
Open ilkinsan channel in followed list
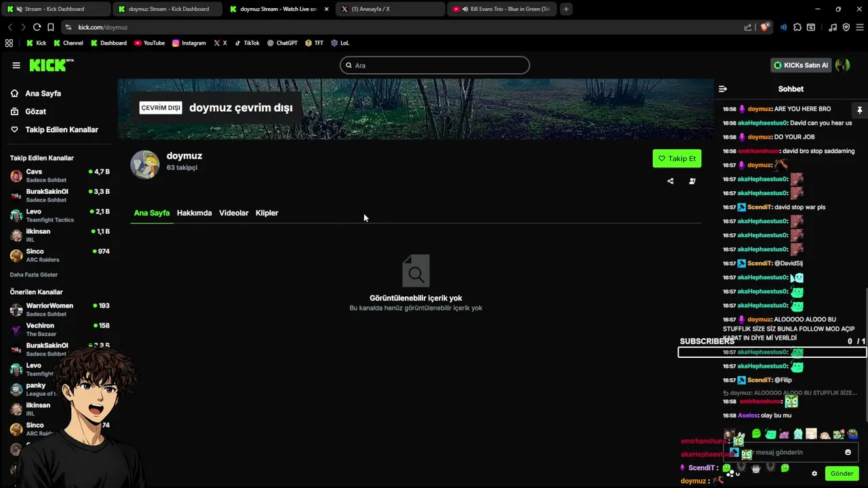click(x=60, y=235)
